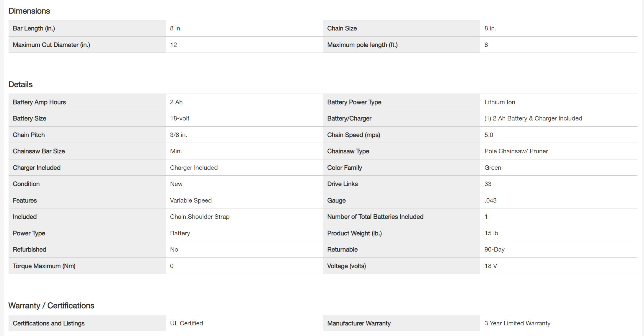
Task: Click the Chain Speed (mps) label
Action: (x=353, y=135)
